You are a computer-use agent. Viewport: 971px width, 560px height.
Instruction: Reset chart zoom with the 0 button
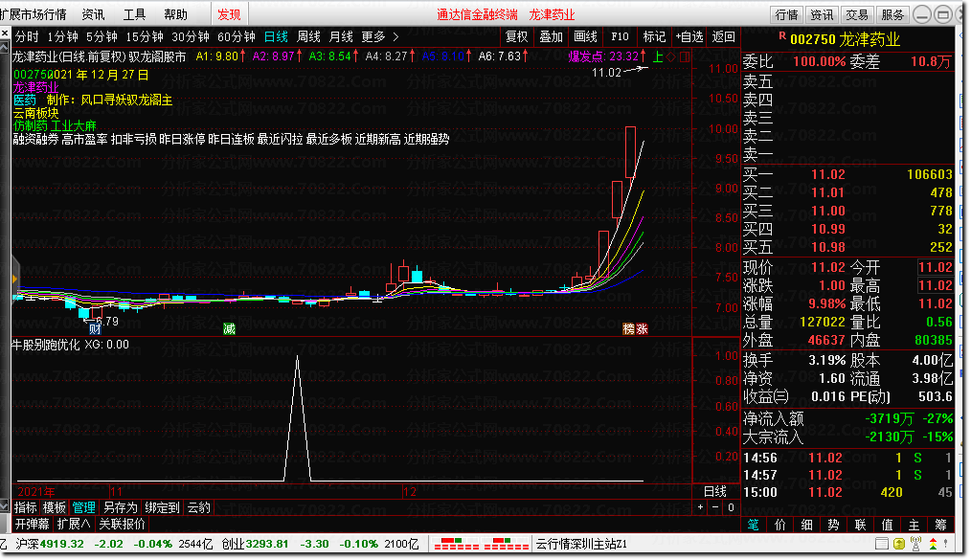click(x=731, y=507)
